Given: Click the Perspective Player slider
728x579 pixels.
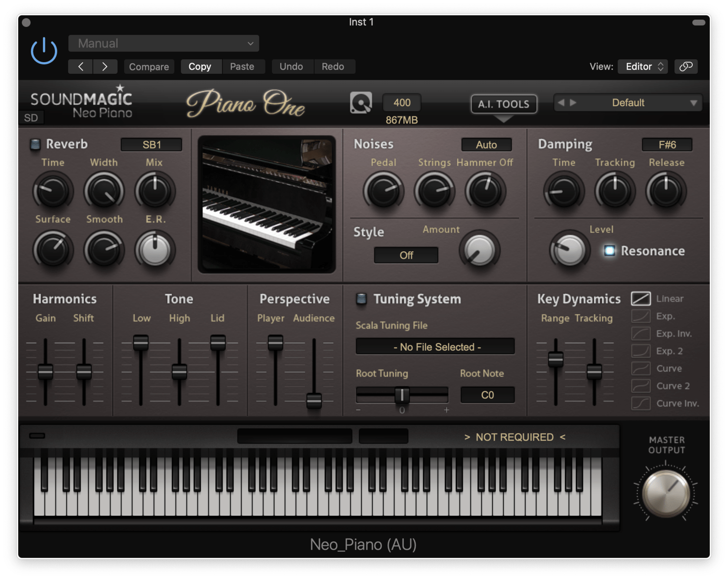Looking at the screenshot, I should (275, 342).
